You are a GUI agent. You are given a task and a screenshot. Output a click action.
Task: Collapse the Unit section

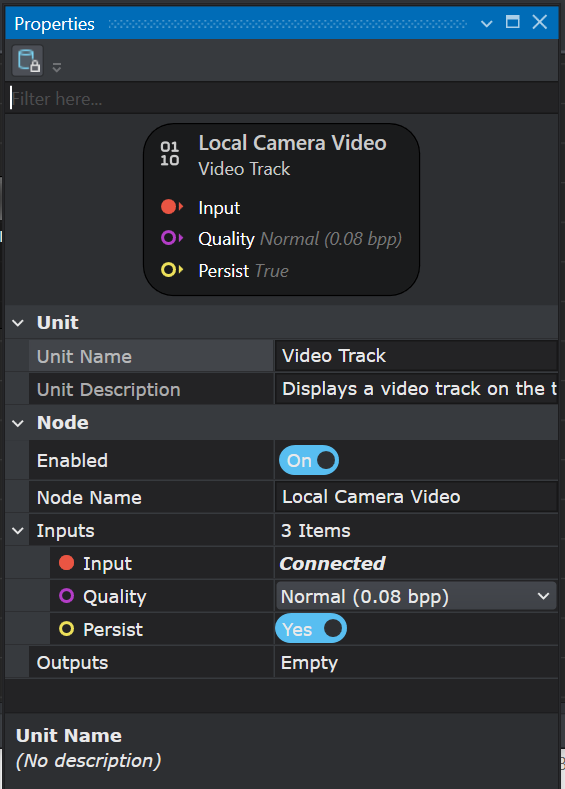point(18,323)
